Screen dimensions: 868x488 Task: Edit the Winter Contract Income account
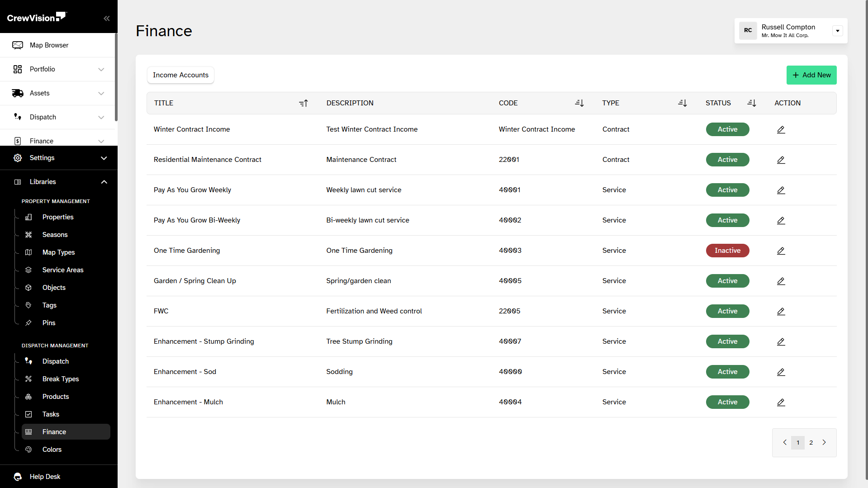click(781, 129)
